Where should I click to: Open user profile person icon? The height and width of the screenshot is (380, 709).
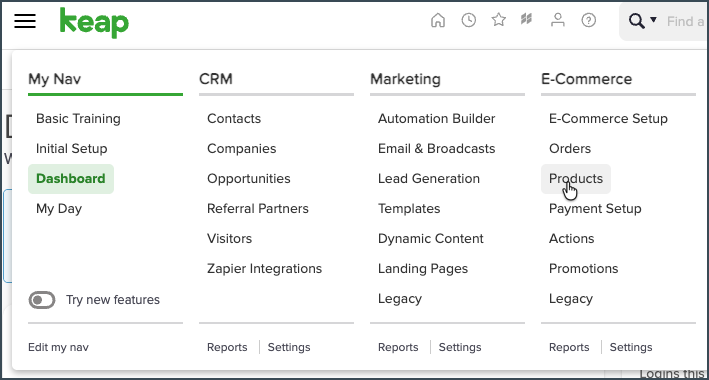tap(558, 20)
